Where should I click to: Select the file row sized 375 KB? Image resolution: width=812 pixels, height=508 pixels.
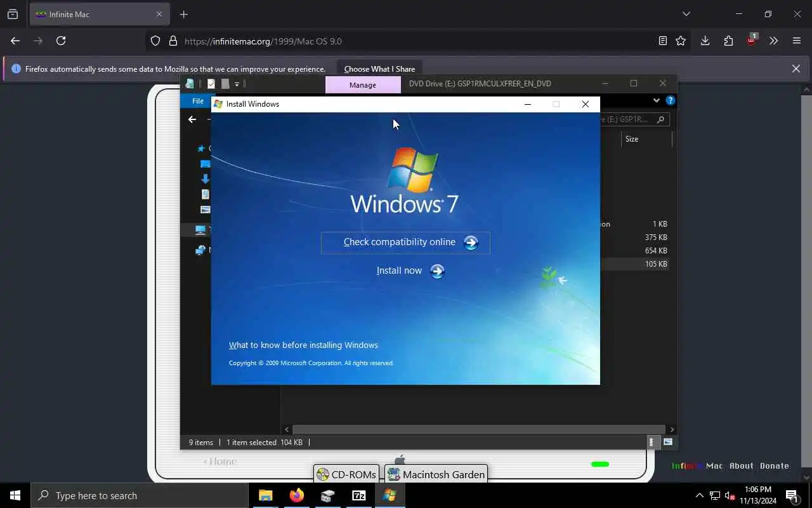[634, 237]
